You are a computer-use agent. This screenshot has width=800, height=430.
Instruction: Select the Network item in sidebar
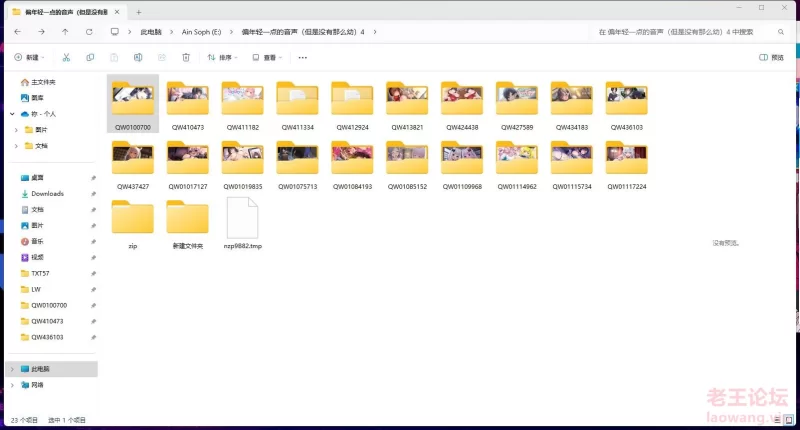click(x=32, y=385)
